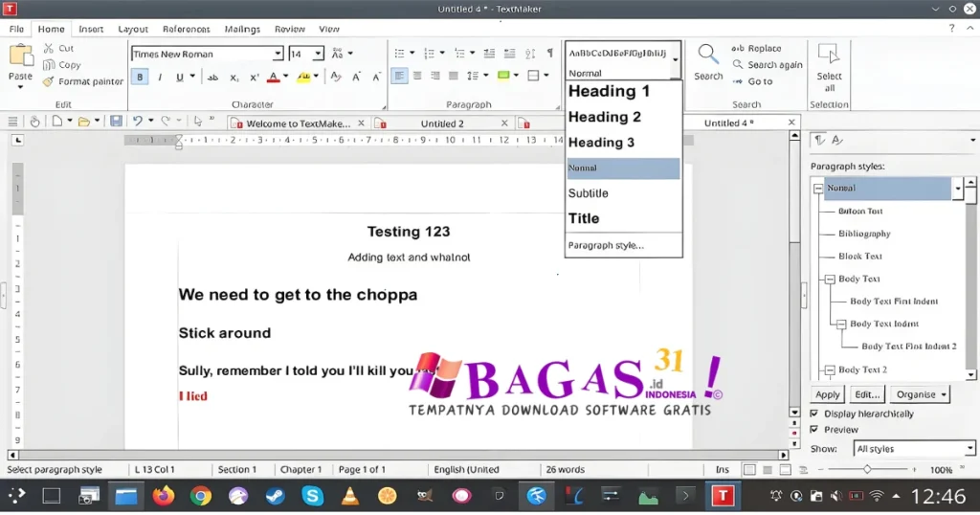Justify the paragraph
This screenshot has height=515, width=980.
[x=453, y=76]
